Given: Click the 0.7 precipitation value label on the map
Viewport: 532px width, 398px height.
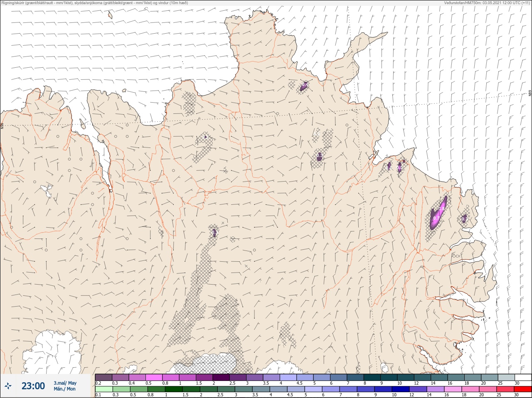Looking at the screenshot, I should [x=436, y=218].
